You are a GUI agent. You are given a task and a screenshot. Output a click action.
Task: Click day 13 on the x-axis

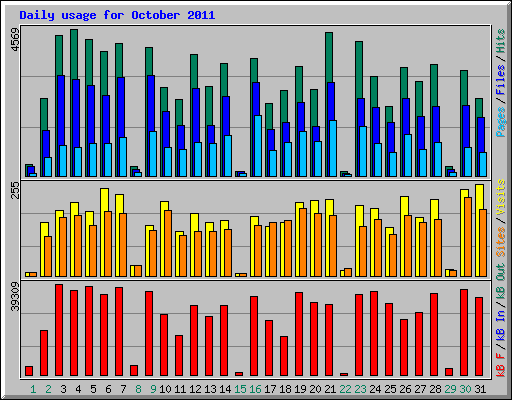point(210,389)
